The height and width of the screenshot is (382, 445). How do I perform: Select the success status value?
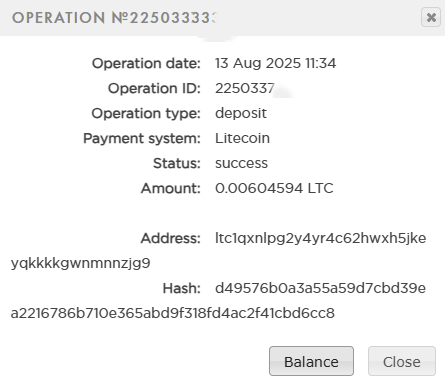[241, 163]
